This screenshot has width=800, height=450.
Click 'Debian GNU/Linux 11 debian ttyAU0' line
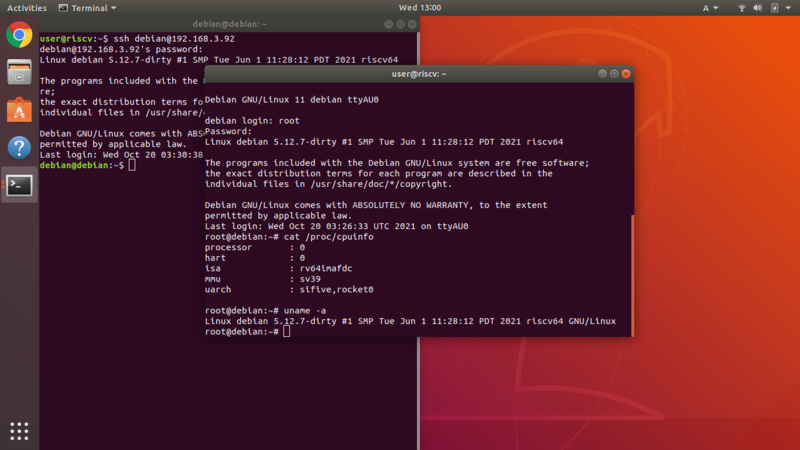click(291, 99)
